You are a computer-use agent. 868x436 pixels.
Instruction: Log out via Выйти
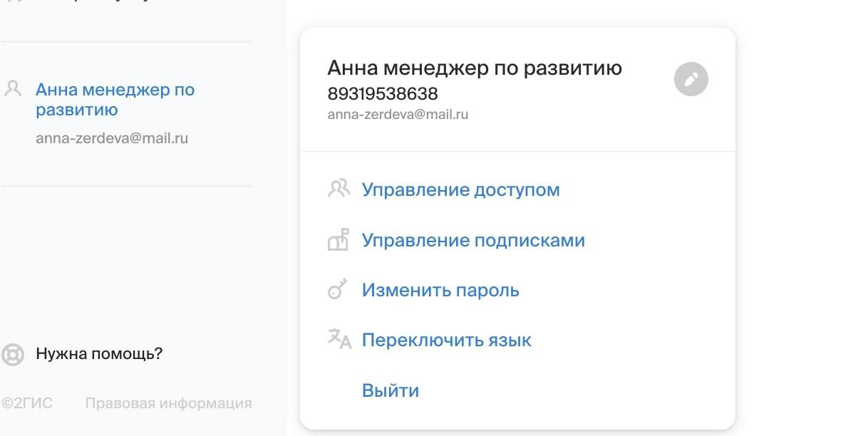391,390
